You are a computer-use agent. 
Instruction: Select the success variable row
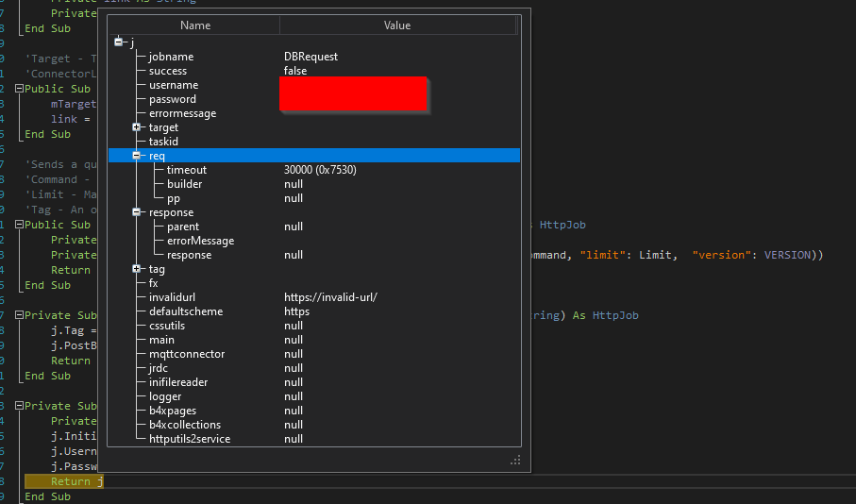tap(168, 71)
